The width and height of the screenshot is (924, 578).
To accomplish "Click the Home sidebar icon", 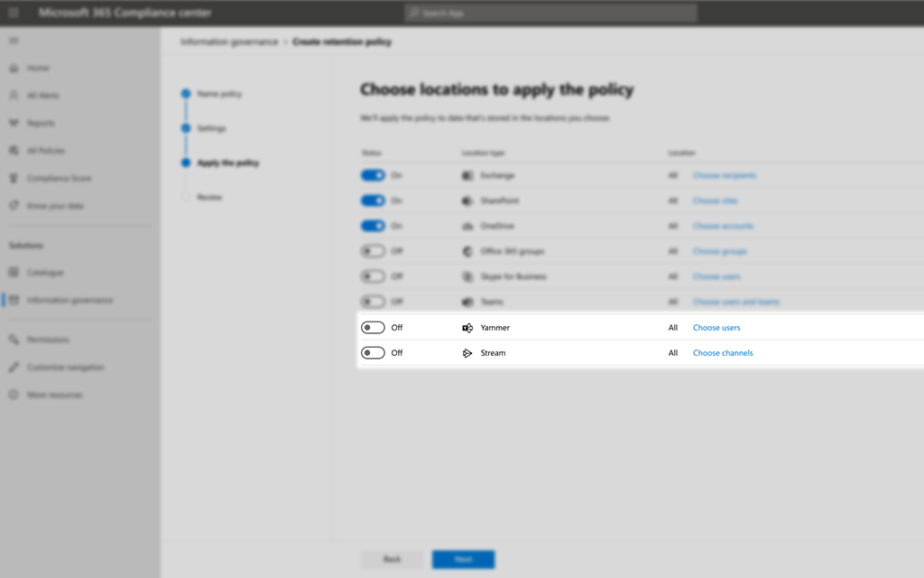I will click(x=14, y=68).
